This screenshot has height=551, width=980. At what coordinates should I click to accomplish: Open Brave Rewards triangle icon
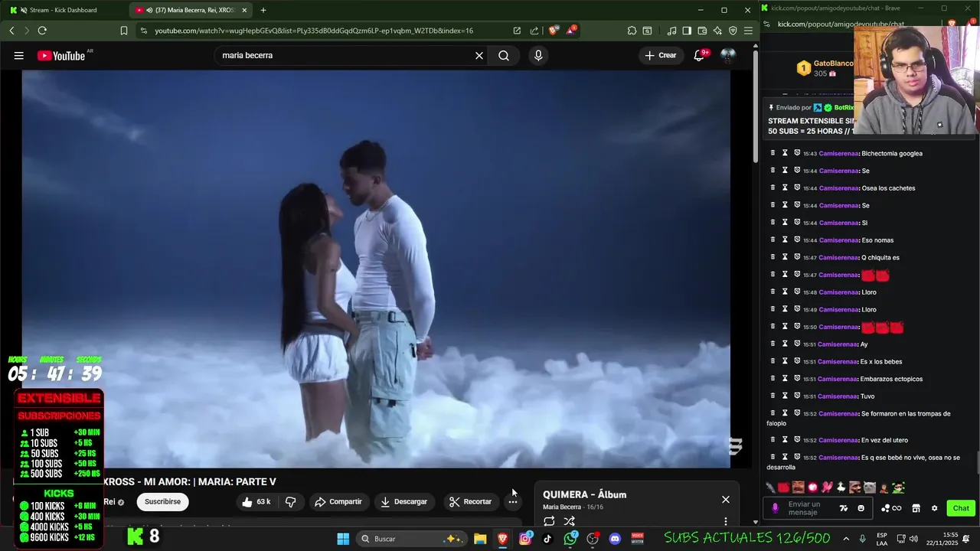tap(571, 31)
